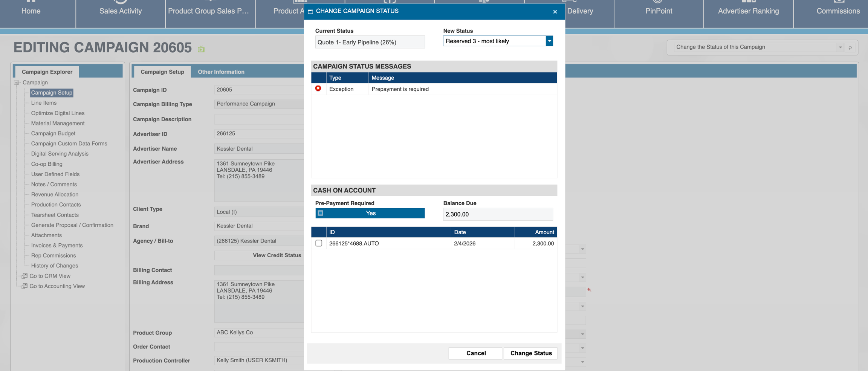Image resolution: width=868 pixels, height=371 pixels.
Task: Toggle the Pre-Payment Required Yes switch
Action: [370, 213]
